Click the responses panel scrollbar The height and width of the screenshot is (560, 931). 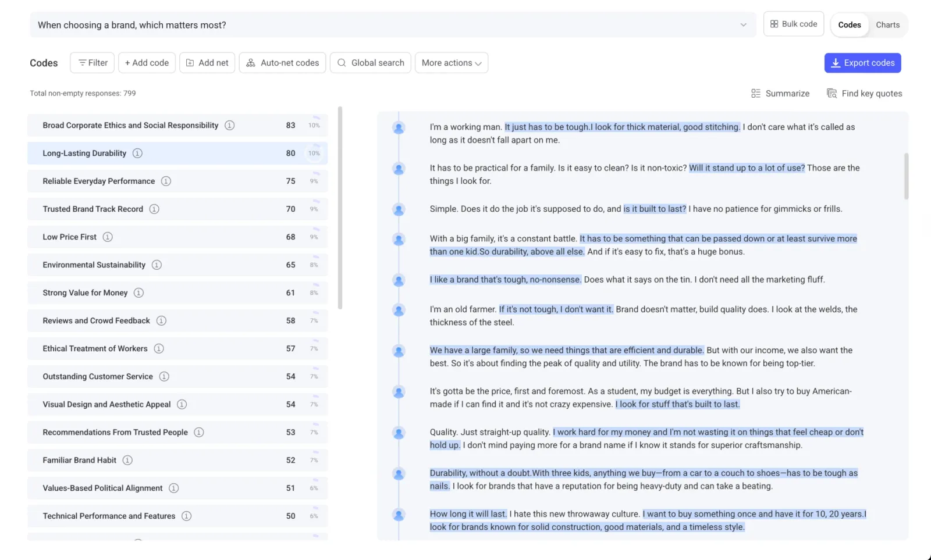[x=906, y=176]
